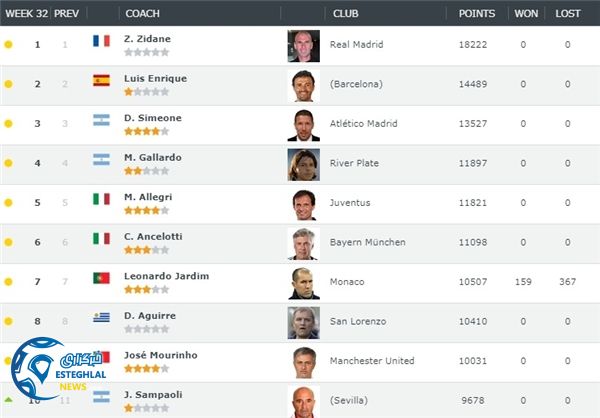Click the green up arrow in the Sampaoli row

[x=9, y=400]
